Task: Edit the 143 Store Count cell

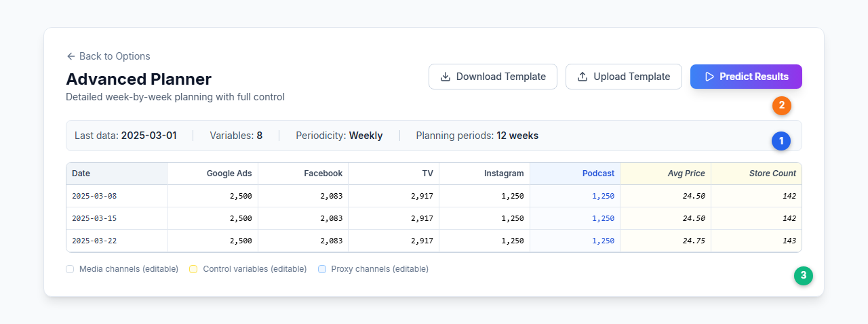Action: 756,241
